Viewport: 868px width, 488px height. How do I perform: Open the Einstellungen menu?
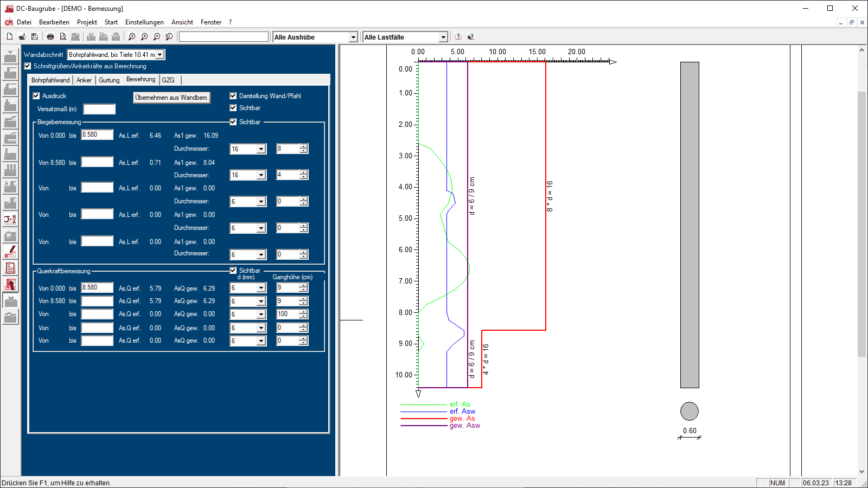click(144, 22)
